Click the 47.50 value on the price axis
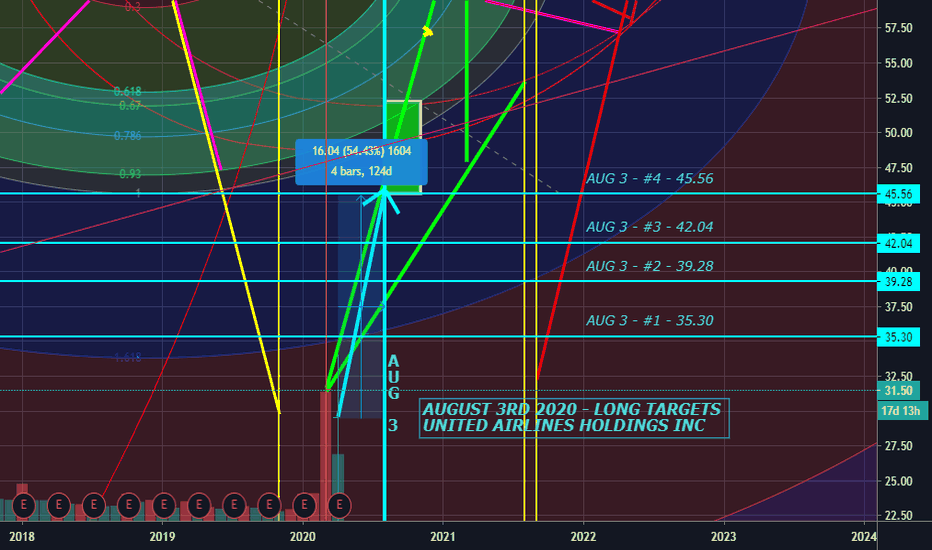 898,168
